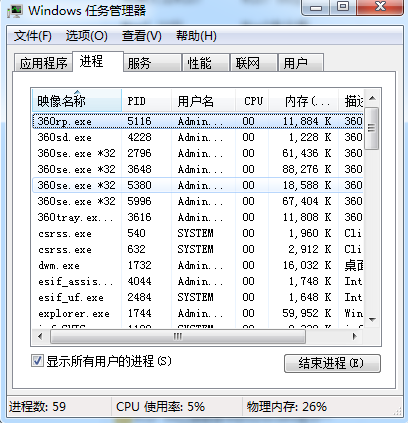Open the 帮助(H) menu
Viewport: 408px width, 423px height.
(x=196, y=36)
